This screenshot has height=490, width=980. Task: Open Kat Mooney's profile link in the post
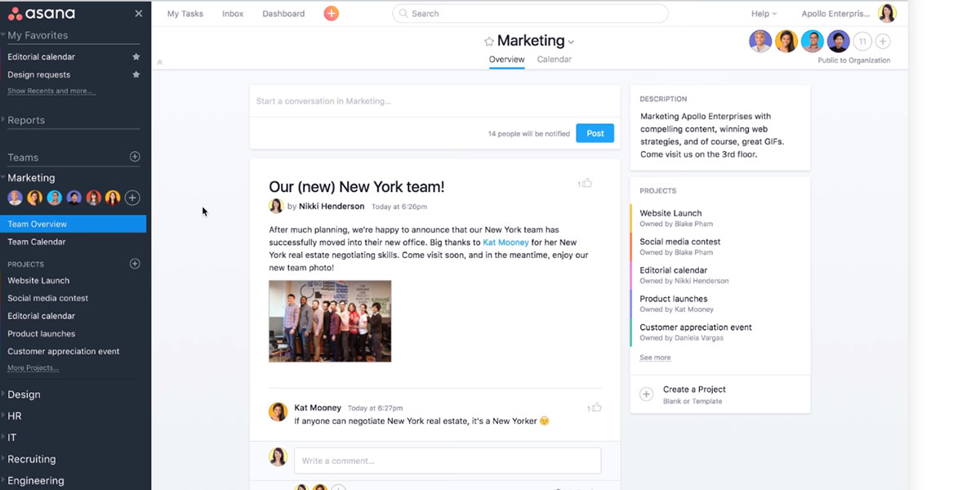click(x=506, y=242)
